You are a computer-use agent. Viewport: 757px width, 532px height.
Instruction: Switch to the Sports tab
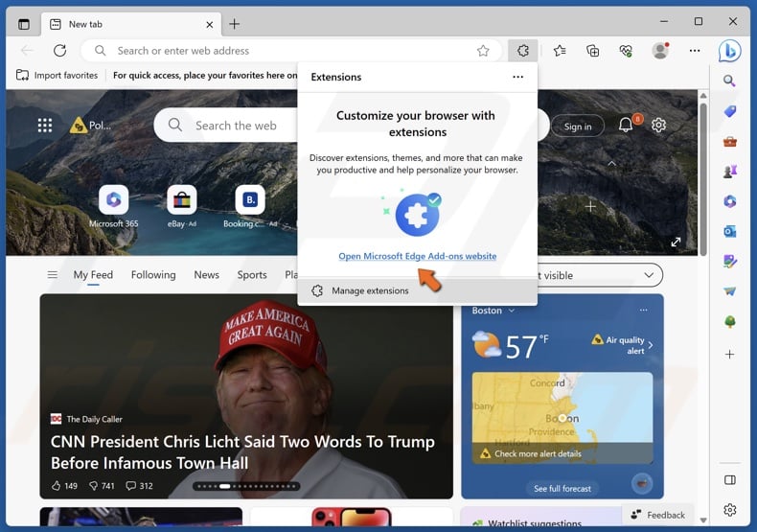252,275
